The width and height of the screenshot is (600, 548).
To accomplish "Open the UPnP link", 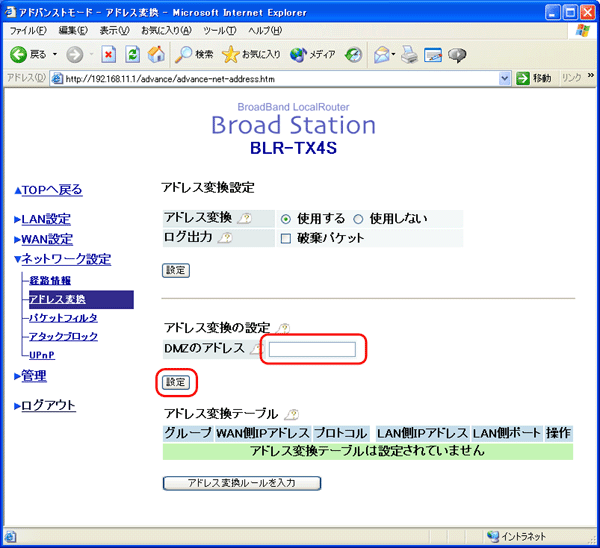I will [x=42, y=355].
